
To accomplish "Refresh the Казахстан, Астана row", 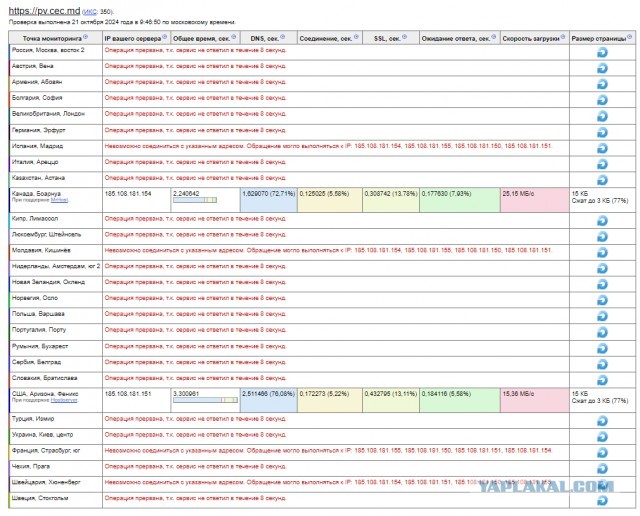I will (x=602, y=180).
